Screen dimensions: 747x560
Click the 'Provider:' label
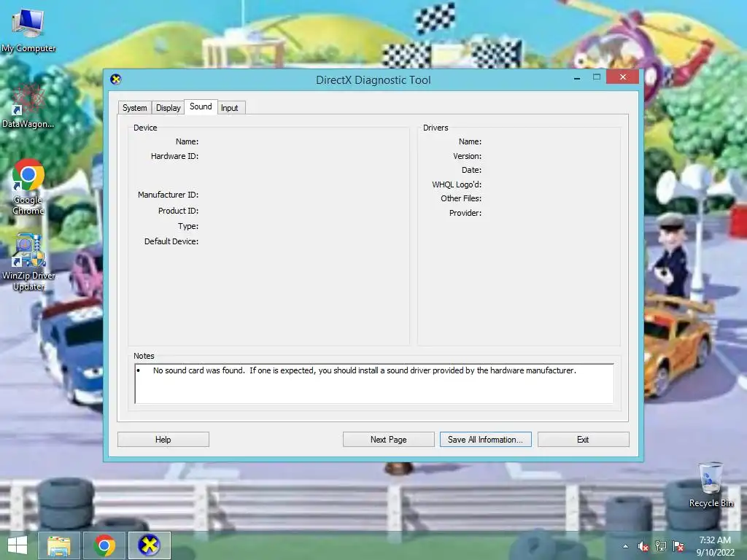(465, 213)
